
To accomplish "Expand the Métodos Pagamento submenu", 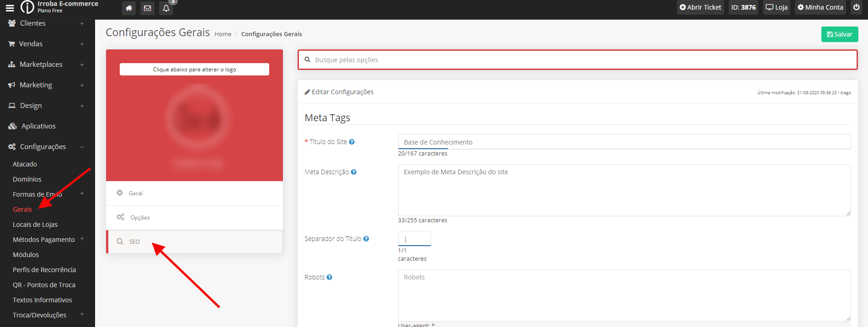I will [x=82, y=239].
